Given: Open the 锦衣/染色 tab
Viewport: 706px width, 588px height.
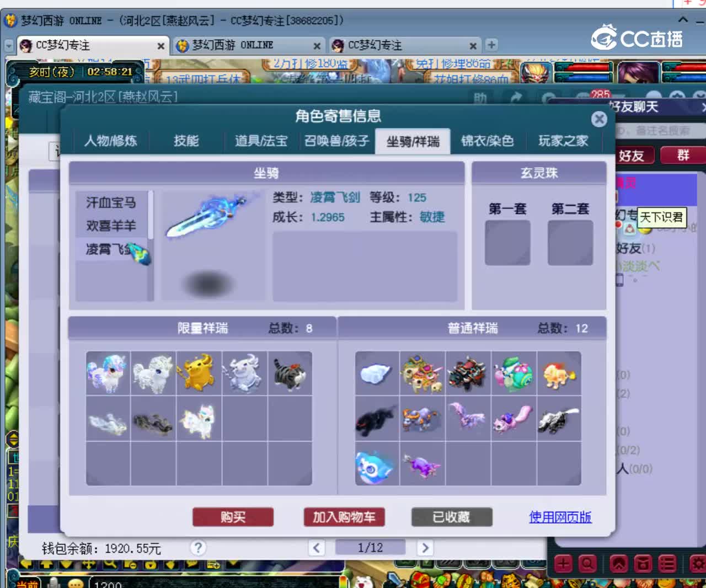Looking at the screenshot, I should [487, 141].
